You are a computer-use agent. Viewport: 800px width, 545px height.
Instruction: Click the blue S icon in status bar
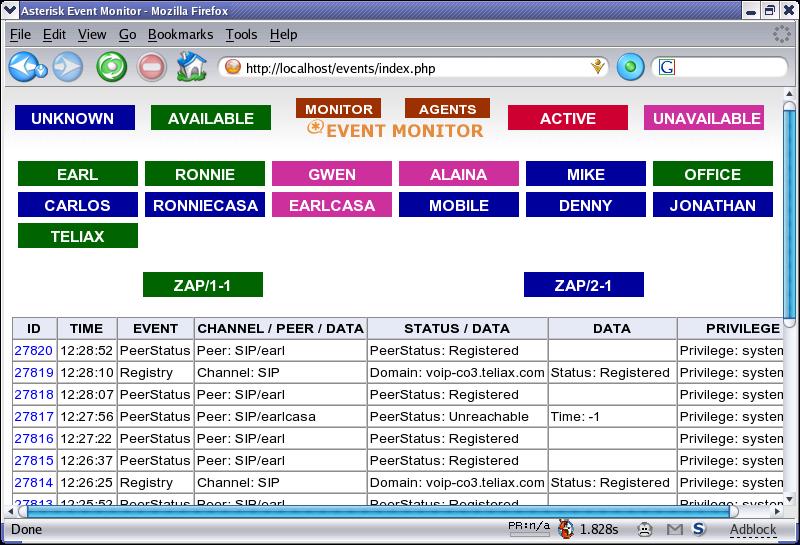(x=699, y=529)
